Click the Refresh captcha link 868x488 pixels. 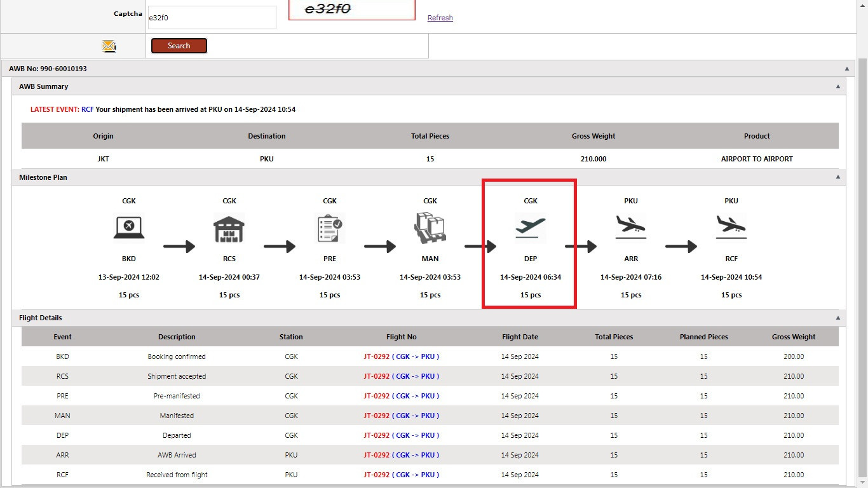point(440,18)
